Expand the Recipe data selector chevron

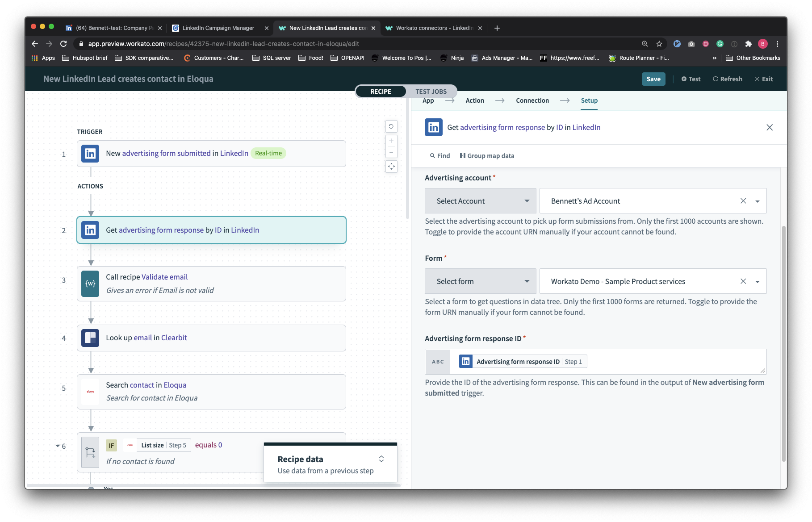pos(381,459)
